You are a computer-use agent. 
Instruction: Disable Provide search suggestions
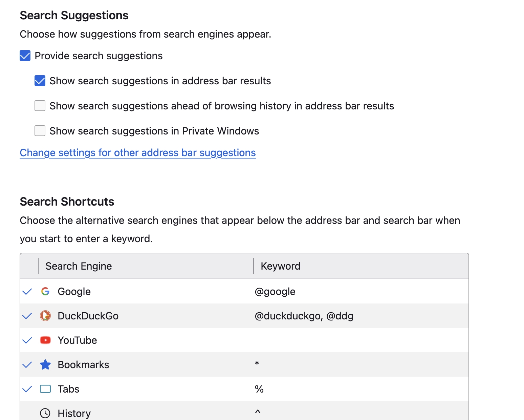coord(25,56)
